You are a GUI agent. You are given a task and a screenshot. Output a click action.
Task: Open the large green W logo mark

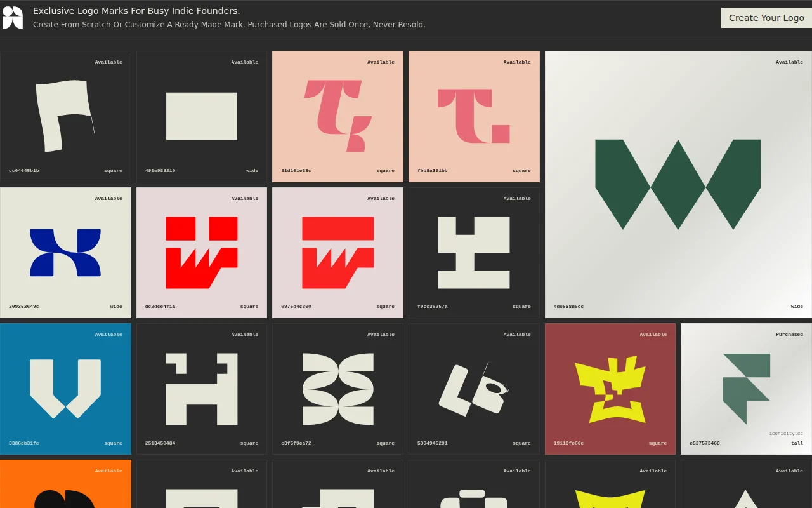coord(678,185)
